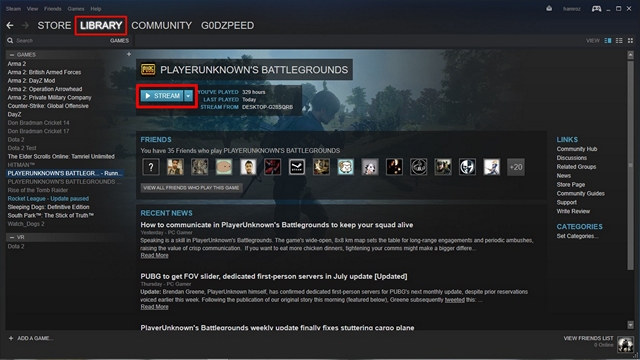Go back using the left arrow
This screenshot has width=640, height=360.
(10, 25)
